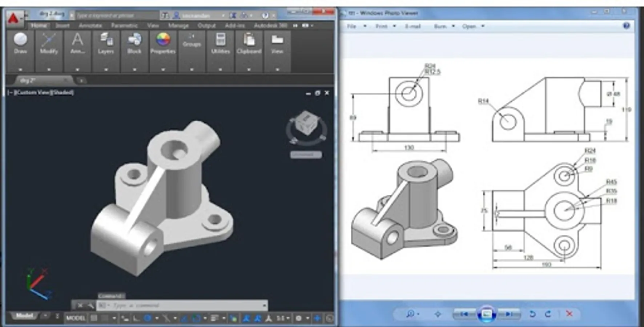Toggle lineweight display in status bar

(x=214, y=318)
